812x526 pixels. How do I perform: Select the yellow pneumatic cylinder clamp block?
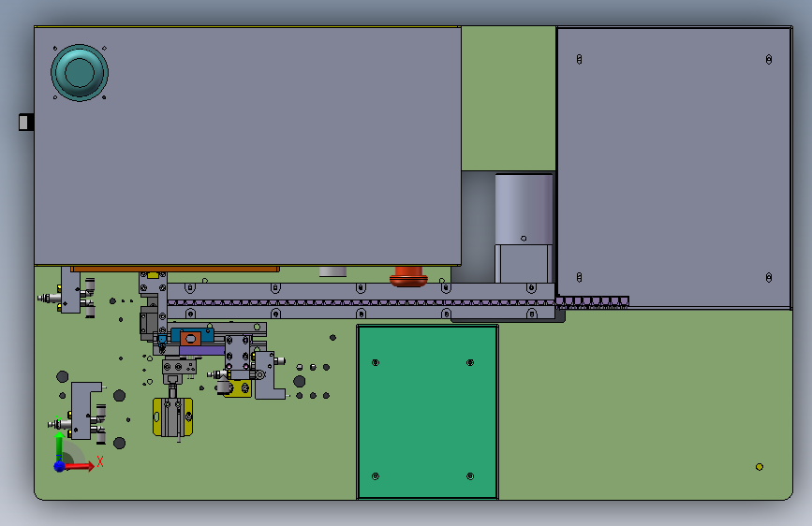(173, 416)
